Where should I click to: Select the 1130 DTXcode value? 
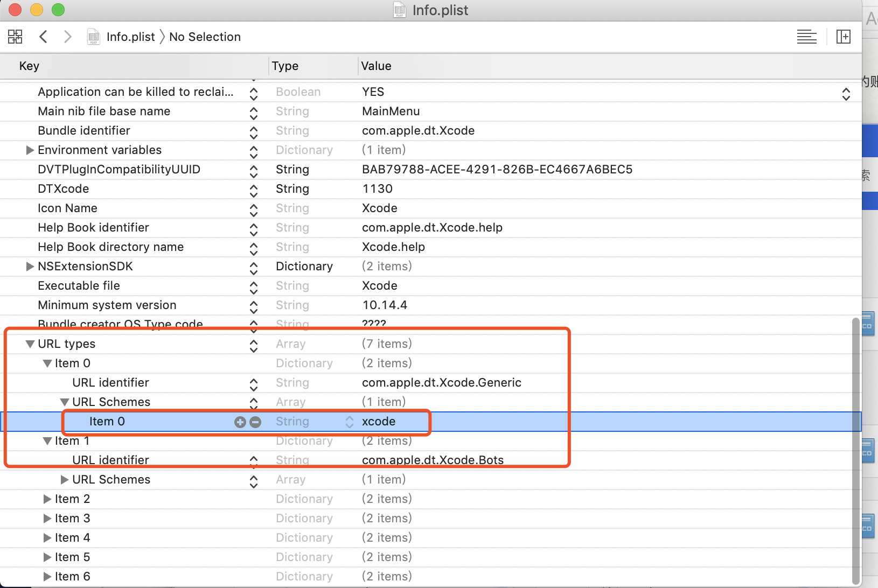tap(377, 188)
